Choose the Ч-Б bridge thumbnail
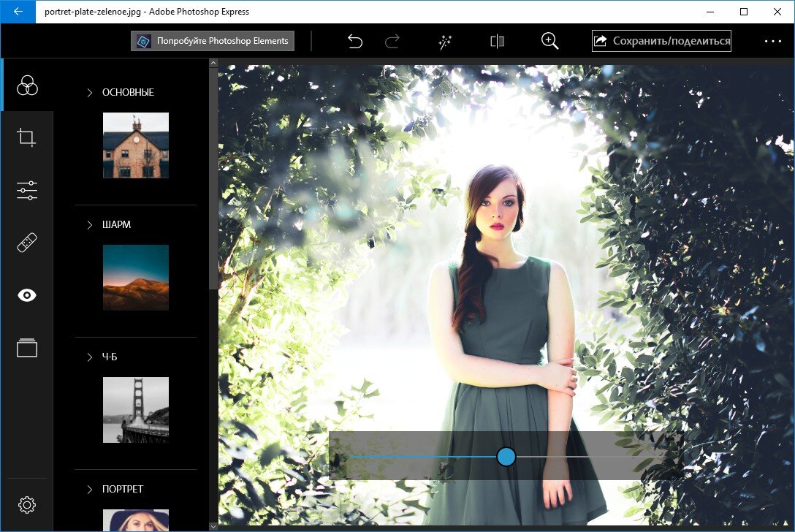Viewport: 795px width, 532px height. pos(136,410)
